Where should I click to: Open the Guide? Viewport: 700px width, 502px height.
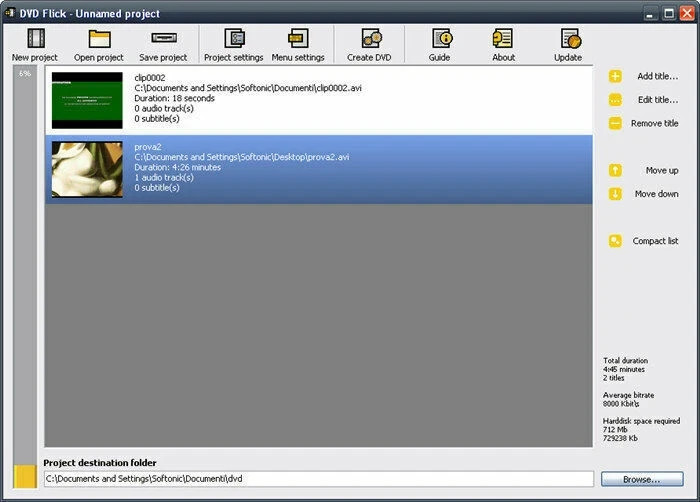pyautogui.click(x=440, y=44)
